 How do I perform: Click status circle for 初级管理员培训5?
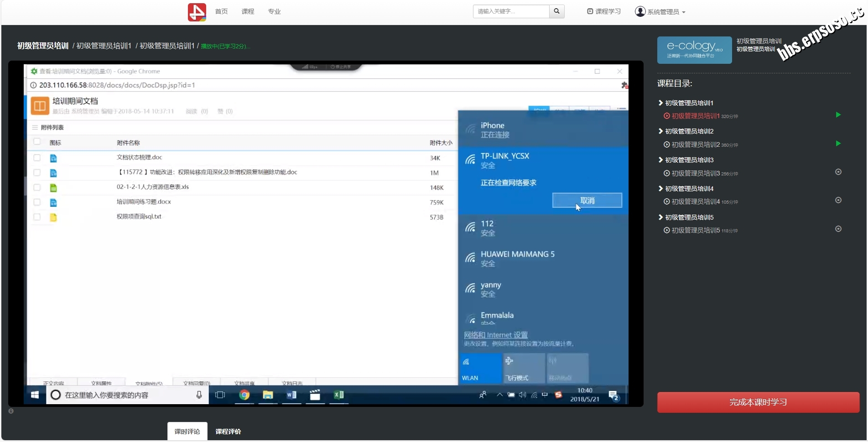(x=838, y=229)
